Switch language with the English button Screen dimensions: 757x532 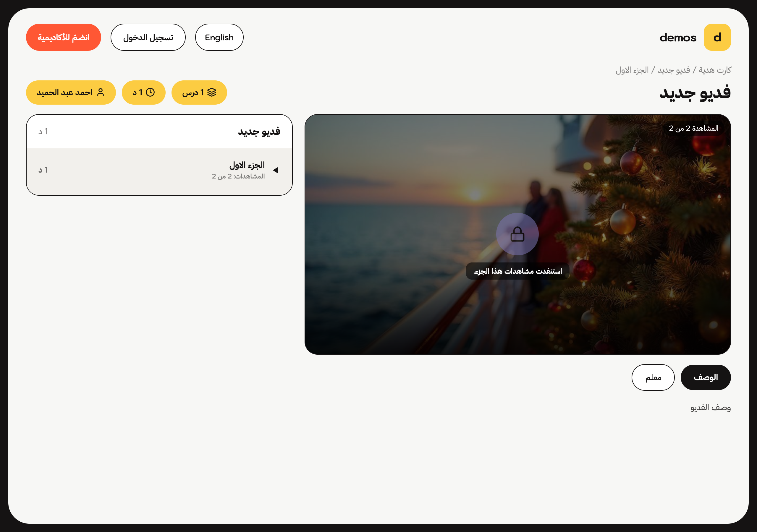point(219,37)
